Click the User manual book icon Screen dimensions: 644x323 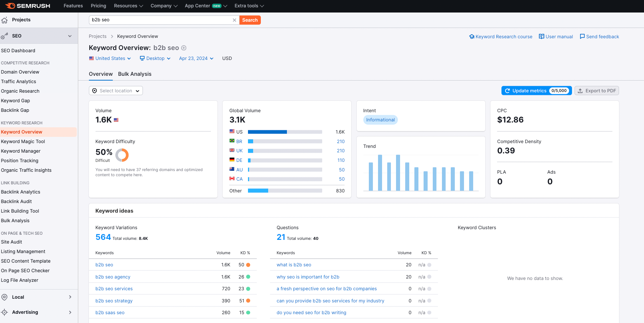coord(542,36)
